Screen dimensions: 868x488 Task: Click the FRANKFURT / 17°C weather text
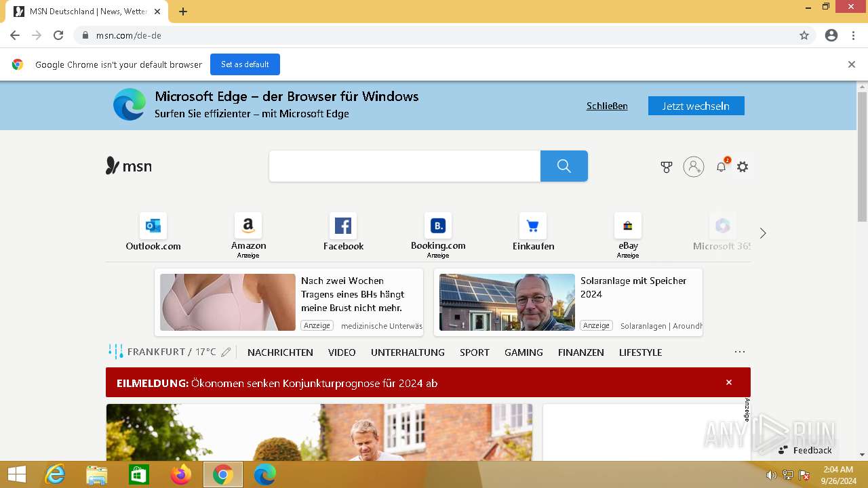(172, 352)
